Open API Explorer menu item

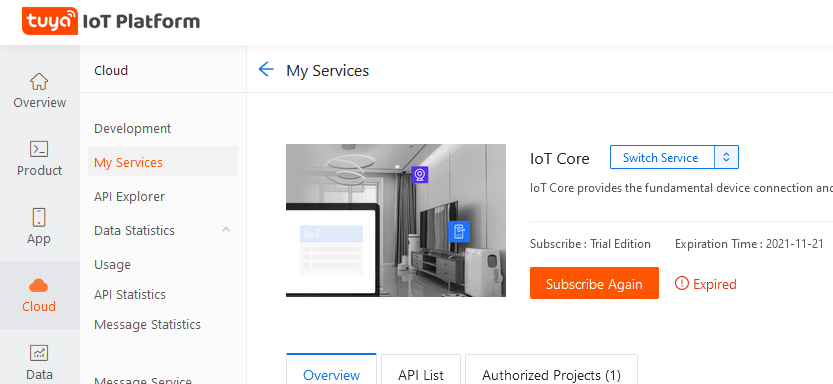(x=130, y=197)
